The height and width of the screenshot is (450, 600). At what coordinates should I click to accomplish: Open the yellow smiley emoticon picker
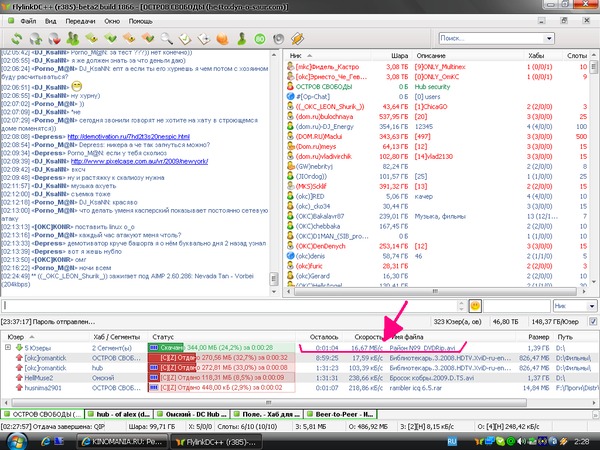475,305
